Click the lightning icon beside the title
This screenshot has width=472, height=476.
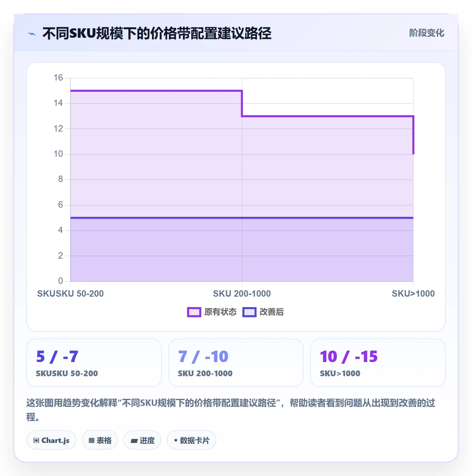[32, 34]
